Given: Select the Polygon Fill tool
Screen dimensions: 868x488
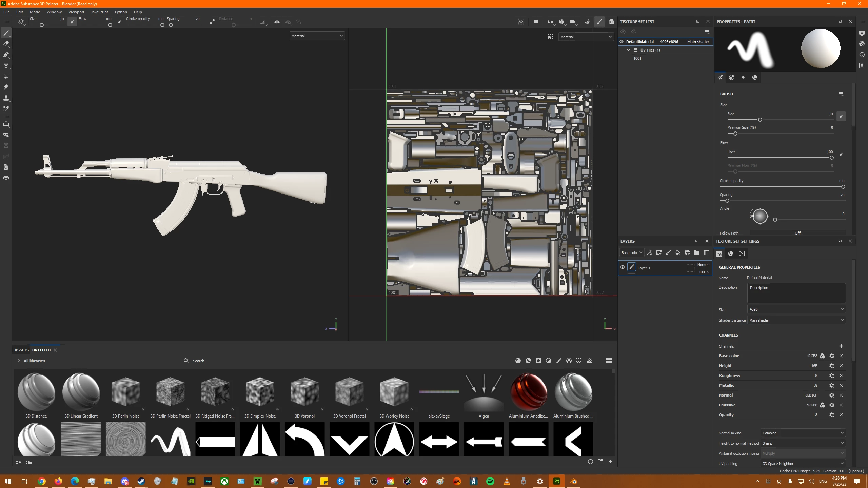Looking at the screenshot, I should [6, 65].
